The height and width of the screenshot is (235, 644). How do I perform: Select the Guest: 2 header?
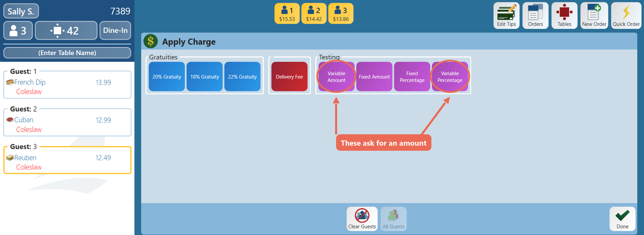[23, 109]
